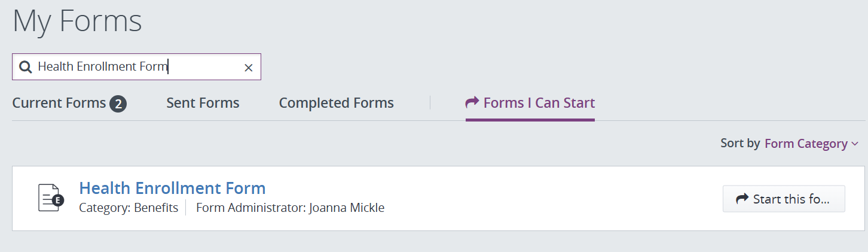This screenshot has height=252, width=868.
Task: Click the magnifying glass search icon
Action: click(x=25, y=67)
